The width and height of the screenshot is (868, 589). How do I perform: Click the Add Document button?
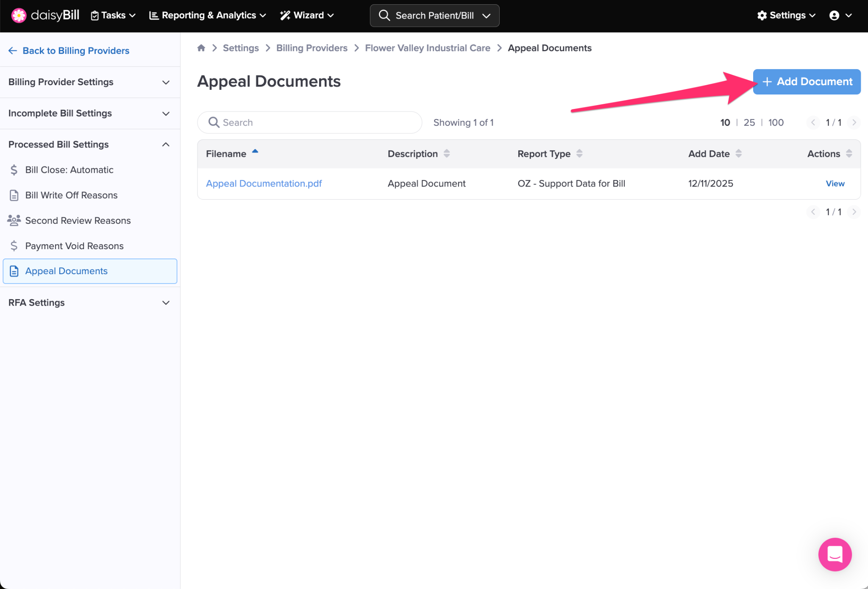(807, 82)
